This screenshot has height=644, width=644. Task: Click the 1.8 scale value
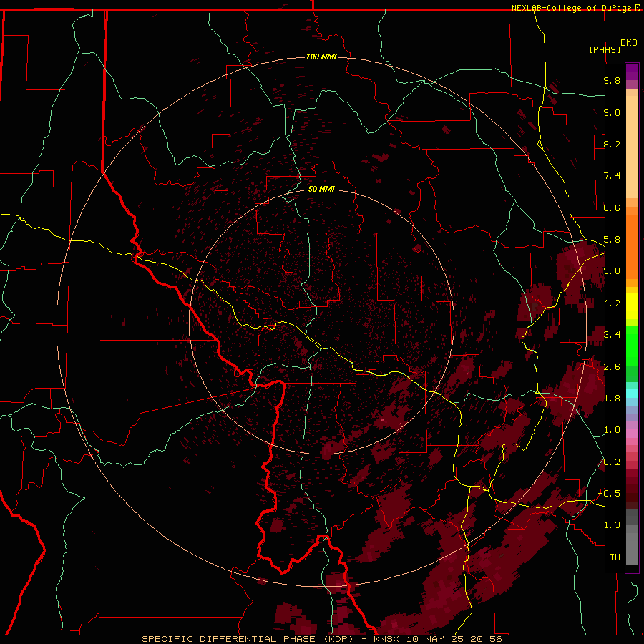(612, 399)
